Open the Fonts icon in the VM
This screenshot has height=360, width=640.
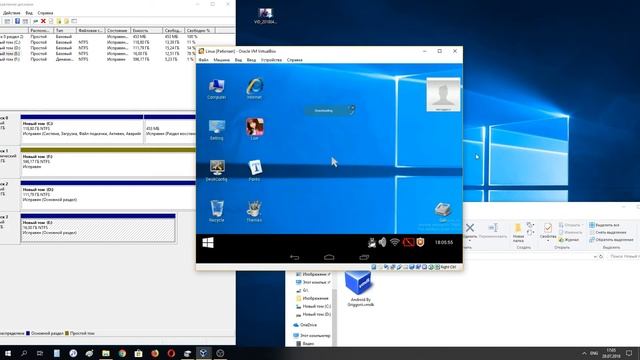pos(254,171)
